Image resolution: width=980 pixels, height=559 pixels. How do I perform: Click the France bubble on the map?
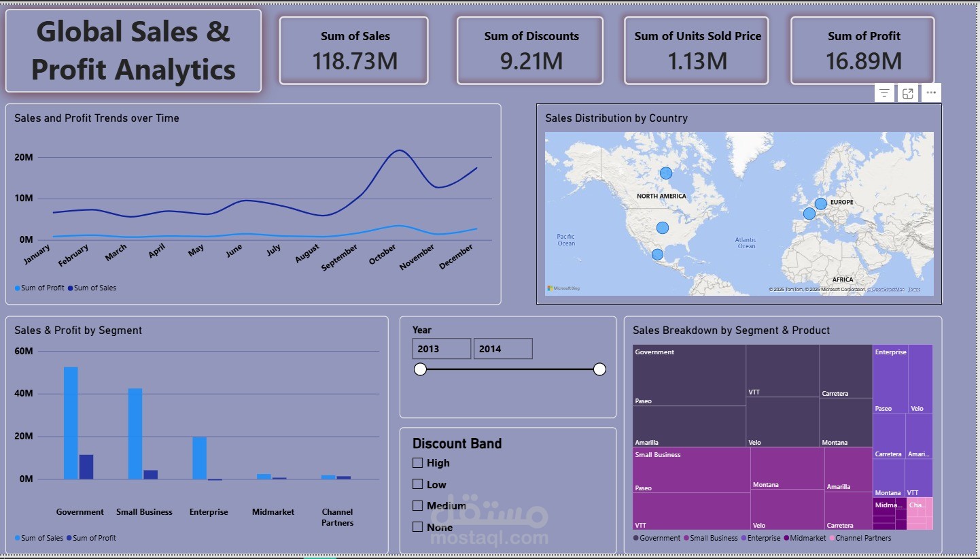click(809, 214)
